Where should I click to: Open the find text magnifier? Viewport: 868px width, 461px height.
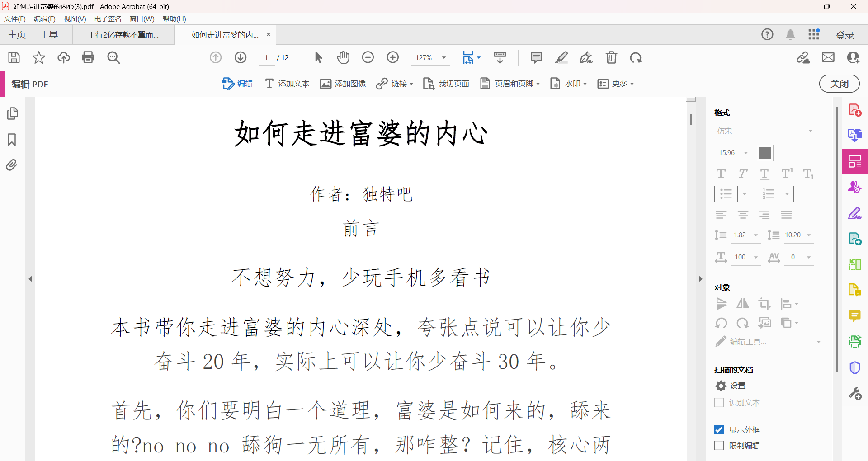(x=113, y=57)
